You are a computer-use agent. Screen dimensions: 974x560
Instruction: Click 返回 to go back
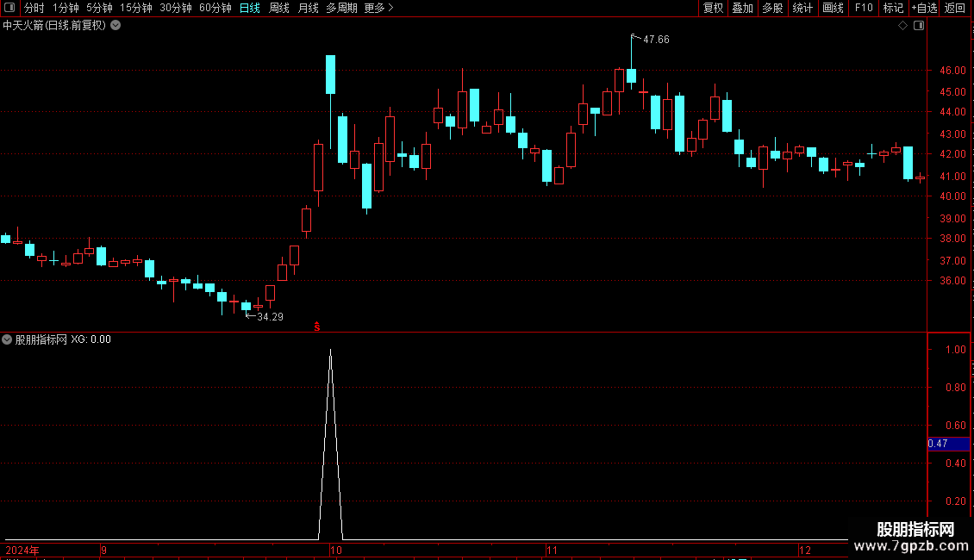click(x=955, y=8)
